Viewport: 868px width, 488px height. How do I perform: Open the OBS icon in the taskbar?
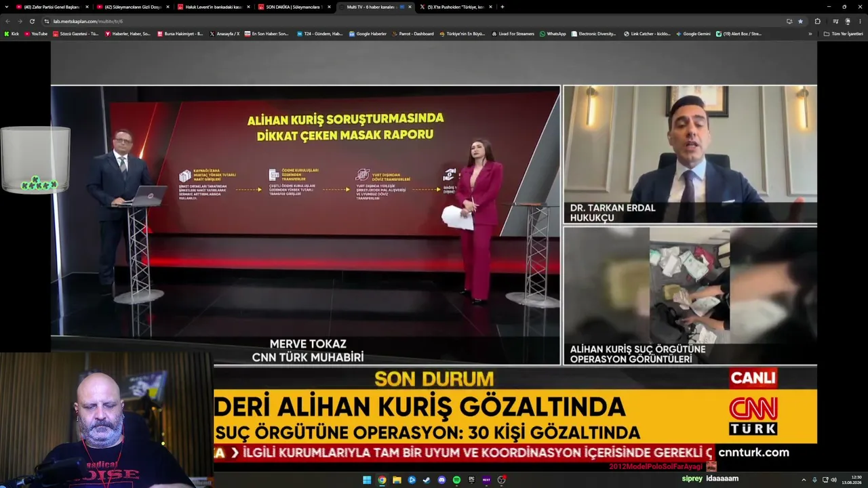click(501, 480)
